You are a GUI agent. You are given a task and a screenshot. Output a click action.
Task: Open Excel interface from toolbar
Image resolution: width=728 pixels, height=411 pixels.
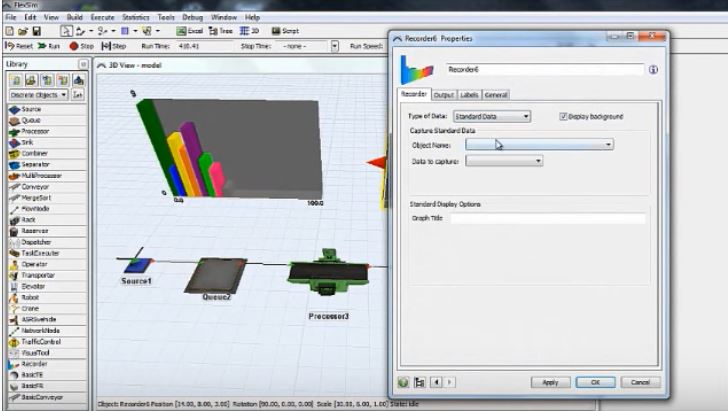click(189, 31)
